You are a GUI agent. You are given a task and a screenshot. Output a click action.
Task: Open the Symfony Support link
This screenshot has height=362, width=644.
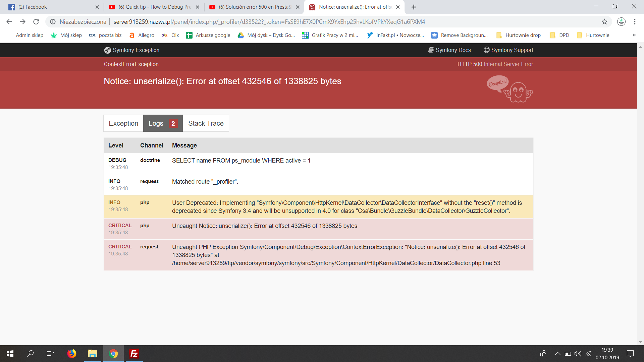tap(508, 50)
